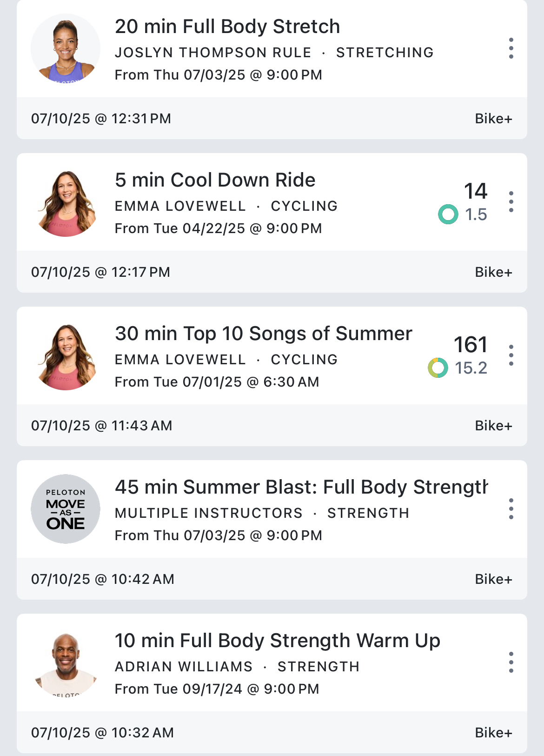The width and height of the screenshot is (544, 756).
Task: Open the 5 min Cool Down Ride workout
Action: click(215, 181)
